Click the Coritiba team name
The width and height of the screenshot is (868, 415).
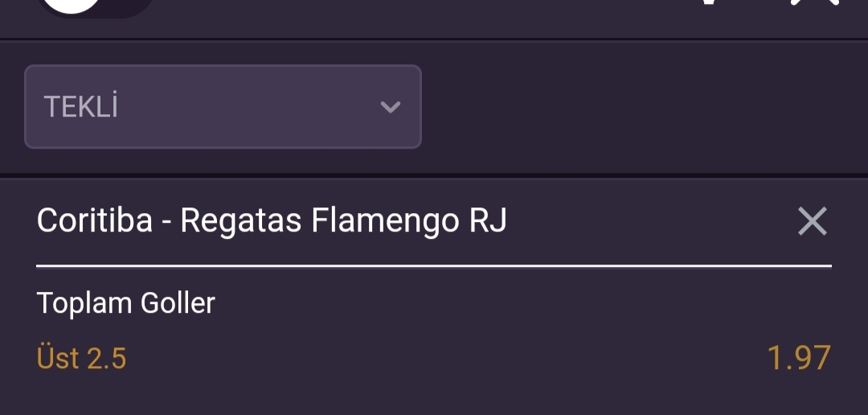[94, 220]
